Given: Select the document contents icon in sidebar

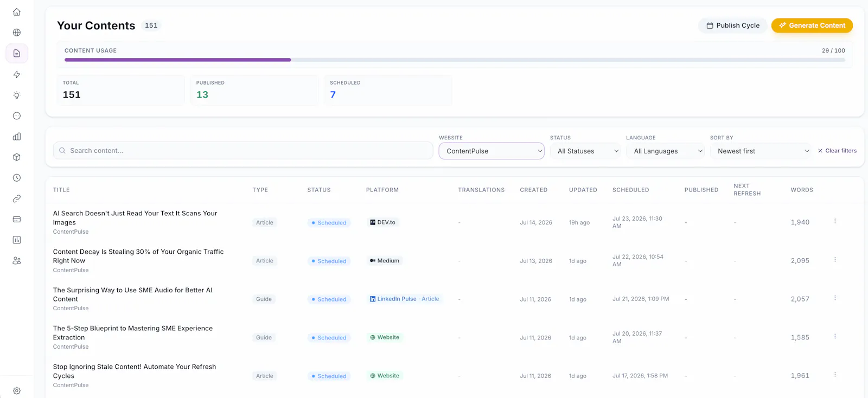Looking at the screenshot, I should [17, 53].
